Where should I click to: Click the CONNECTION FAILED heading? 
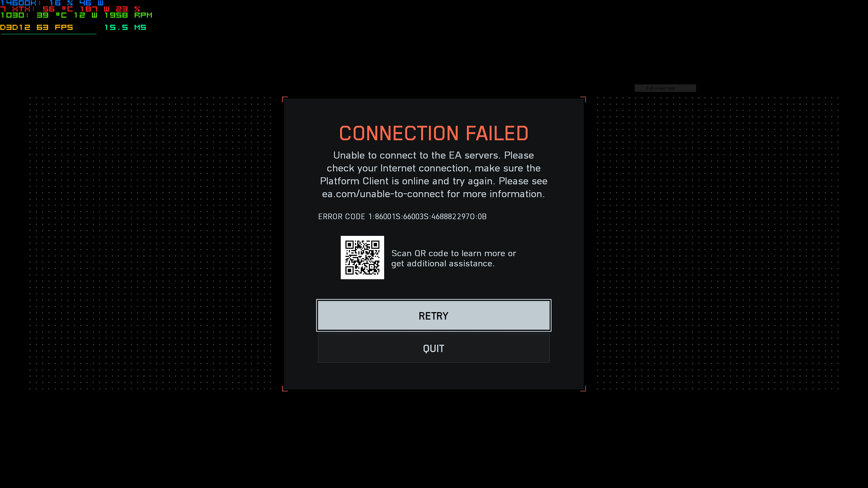[x=434, y=133]
